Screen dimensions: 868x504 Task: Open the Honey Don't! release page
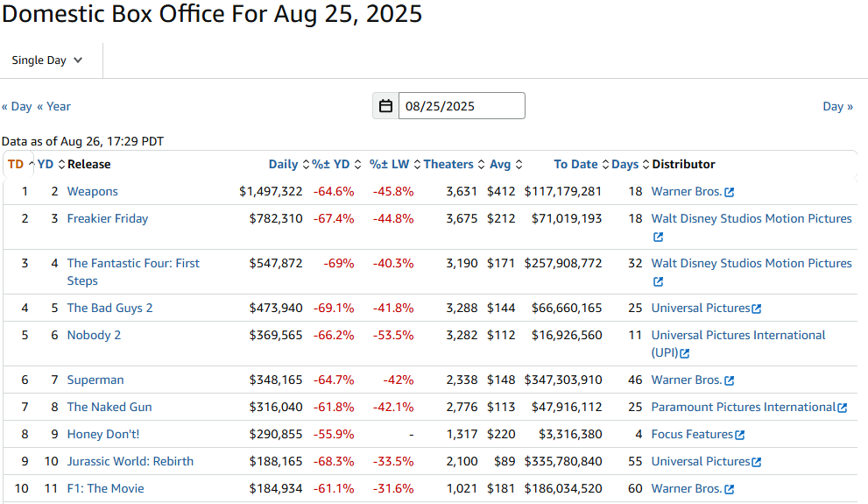tap(103, 434)
